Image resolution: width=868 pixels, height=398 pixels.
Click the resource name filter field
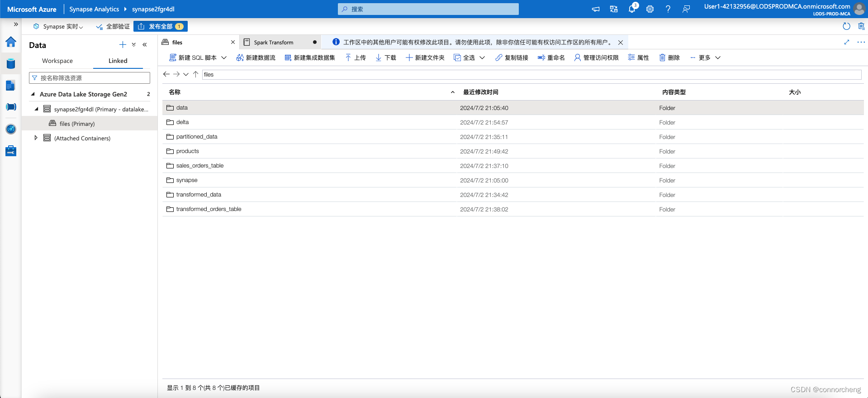point(90,78)
